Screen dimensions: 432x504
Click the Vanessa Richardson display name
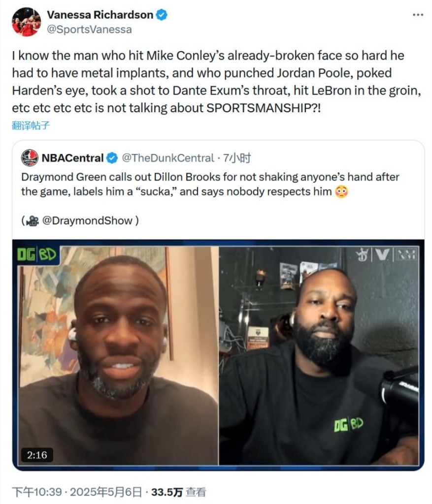click(100, 15)
